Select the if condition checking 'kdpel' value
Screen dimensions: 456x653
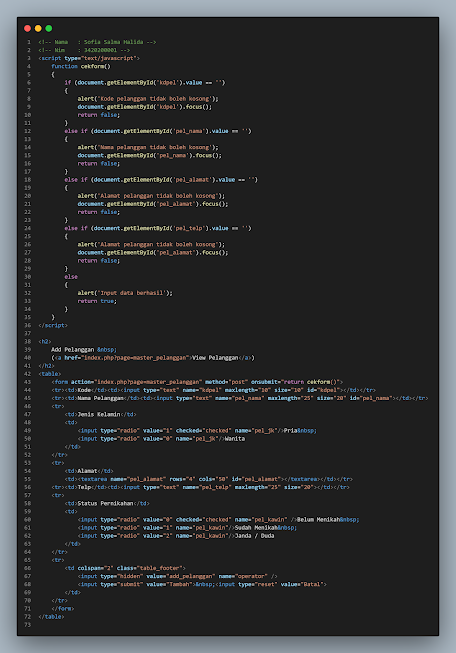(x=145, y=82)
